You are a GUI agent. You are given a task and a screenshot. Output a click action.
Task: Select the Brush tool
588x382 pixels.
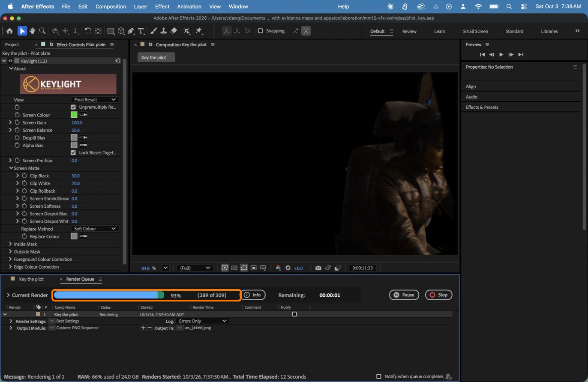pos(154,31)
